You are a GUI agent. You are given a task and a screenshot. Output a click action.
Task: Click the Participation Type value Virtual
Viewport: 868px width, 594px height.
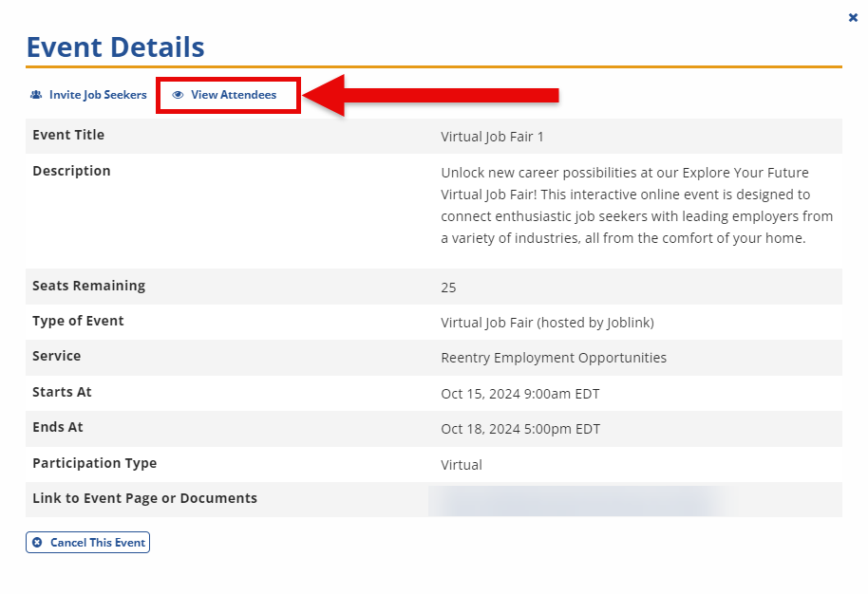click(x=462, y=465)
